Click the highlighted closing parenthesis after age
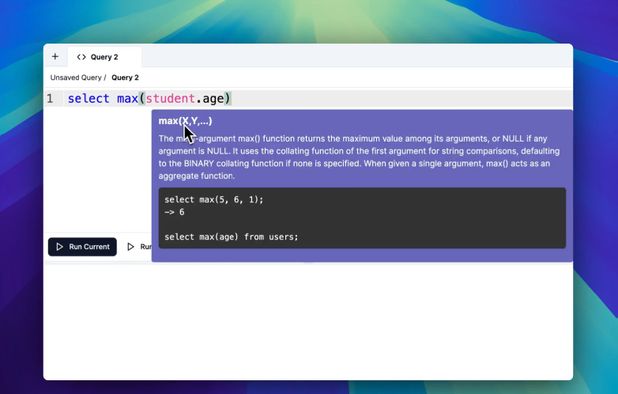This screenshot has width=618, height=394. (x=227, y=98)
